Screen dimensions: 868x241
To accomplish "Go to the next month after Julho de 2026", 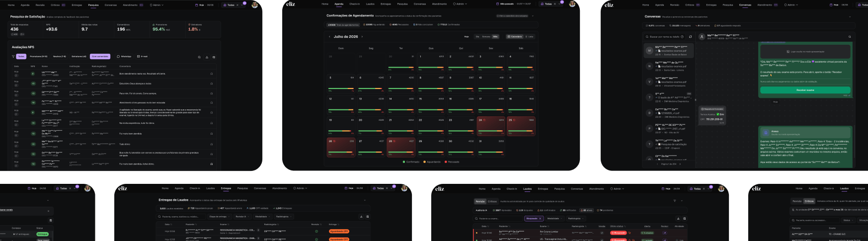I will tap(362, 37).
